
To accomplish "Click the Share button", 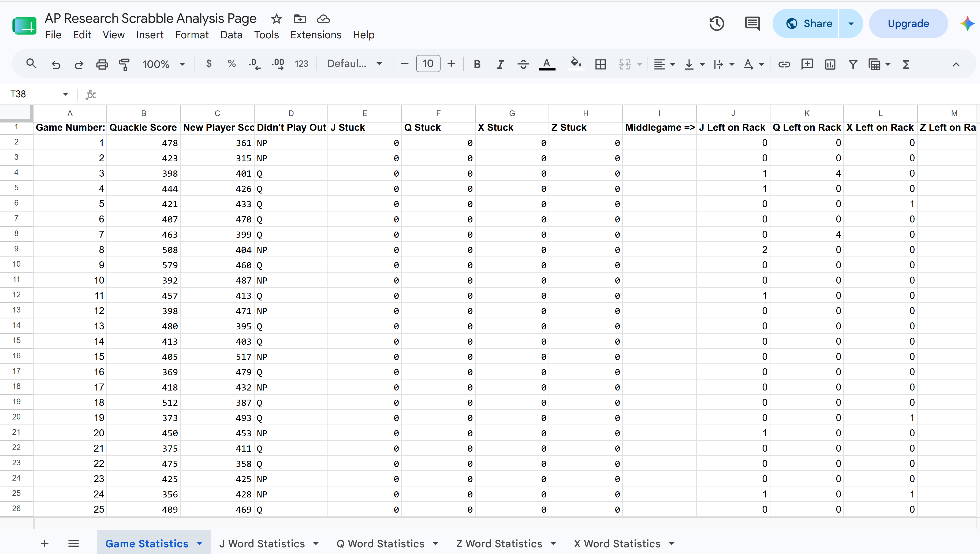I will pos(806,24).
